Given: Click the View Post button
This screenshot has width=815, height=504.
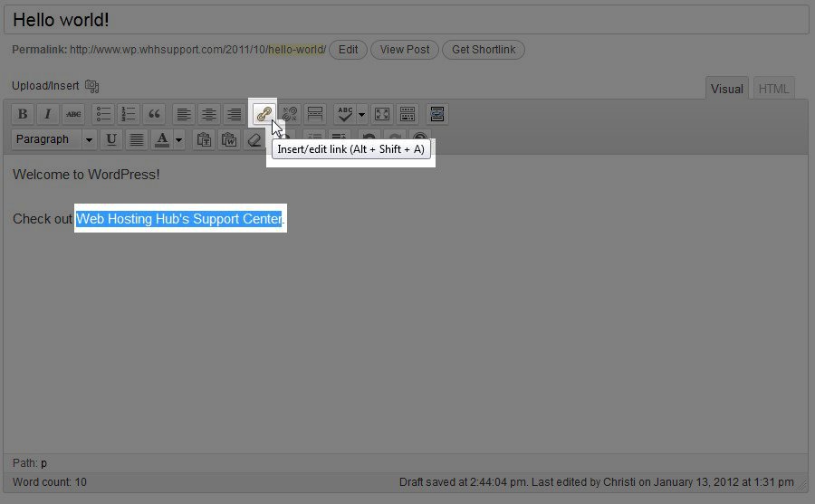Looking at the screenshot, I should pyautogui.click(x=405, y=50).
